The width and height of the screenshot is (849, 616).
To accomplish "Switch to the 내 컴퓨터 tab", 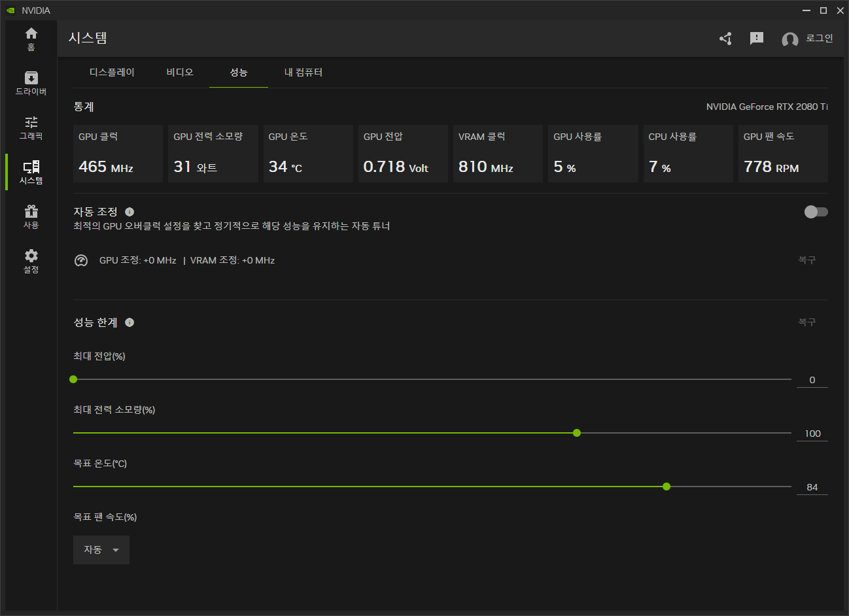I will click(x=303, y=73).
